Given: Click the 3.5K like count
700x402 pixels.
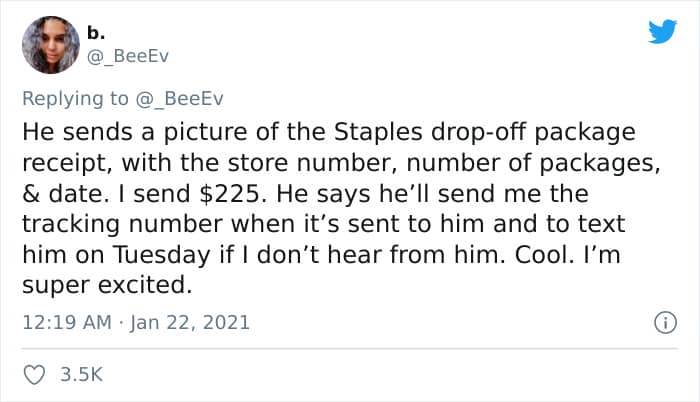Looking at the screenshot, I should pyautogui.click(x=82, y=374).
